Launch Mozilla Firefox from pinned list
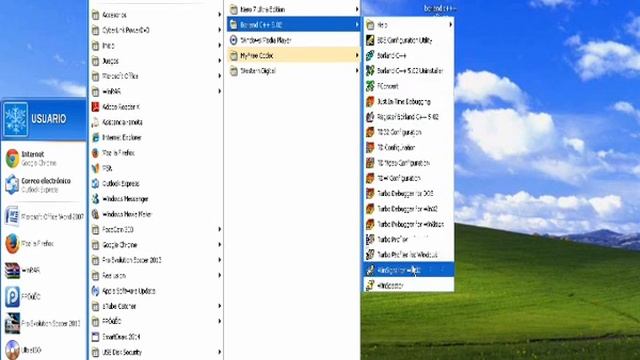Screen dimensions: 640x360 44,244
